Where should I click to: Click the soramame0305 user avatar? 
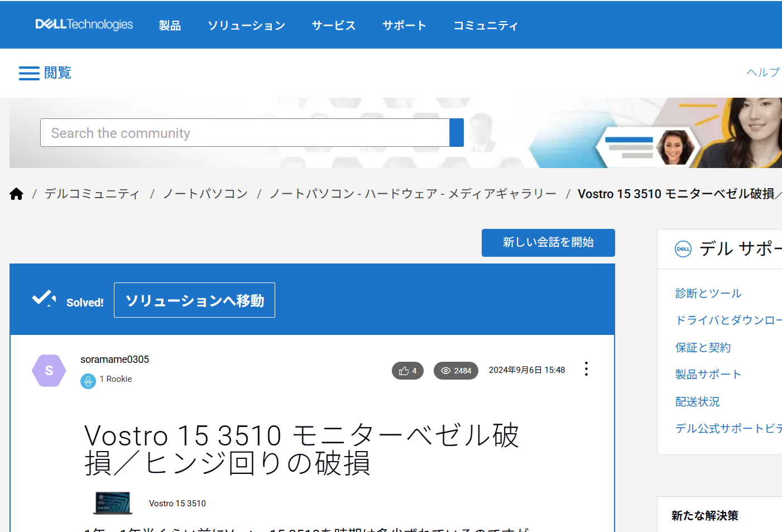coord(49,371)
